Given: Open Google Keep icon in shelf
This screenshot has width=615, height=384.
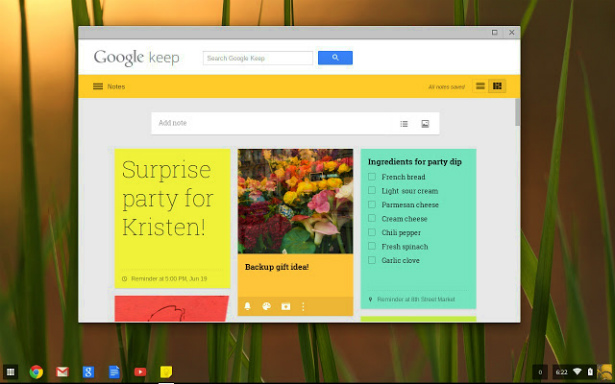Looking at the screenshot, I should 166,371.
